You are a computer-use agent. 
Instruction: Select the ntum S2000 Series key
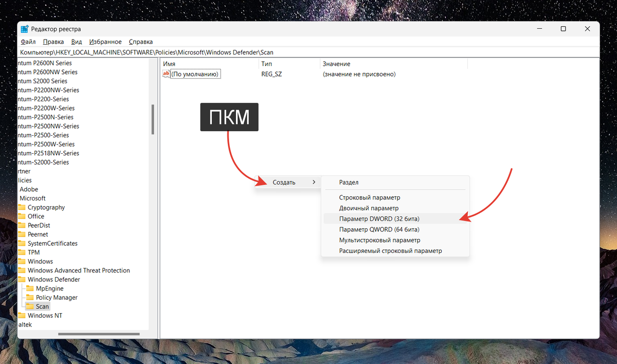tap(43, 81)
